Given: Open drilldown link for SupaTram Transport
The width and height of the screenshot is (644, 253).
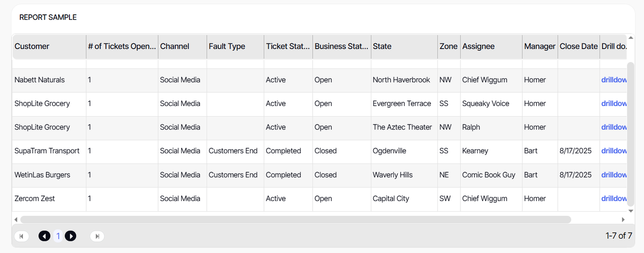Looking at the screenshot, I should (614, 151).
